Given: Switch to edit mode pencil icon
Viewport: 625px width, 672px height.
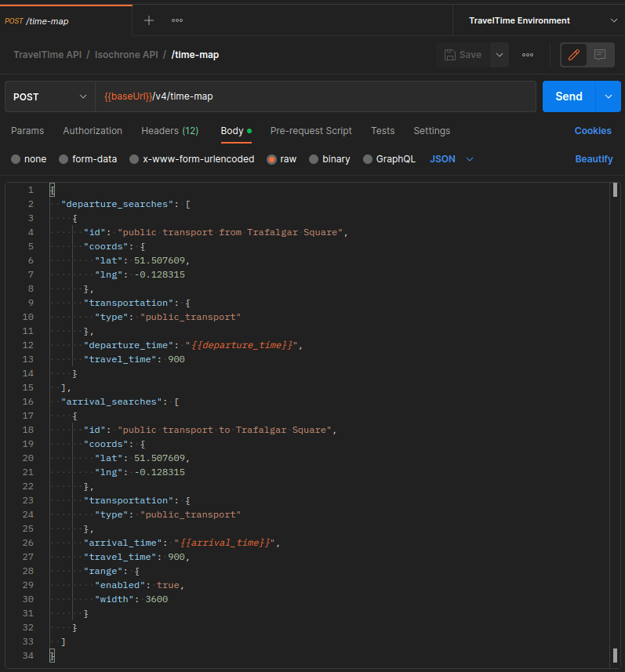Looking at the screenshot, I should click(x=574, y=55).
